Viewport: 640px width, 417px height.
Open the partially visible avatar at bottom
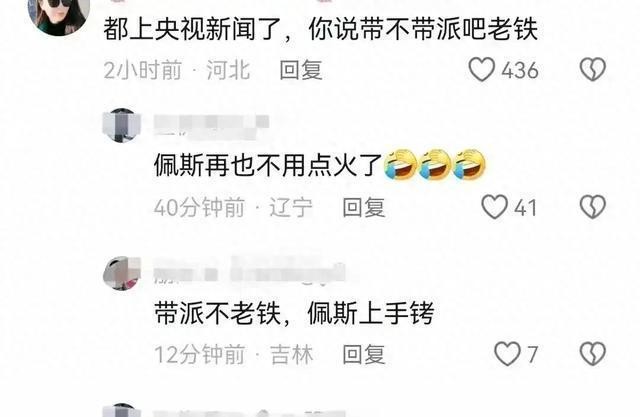click(x=121, y=410)
